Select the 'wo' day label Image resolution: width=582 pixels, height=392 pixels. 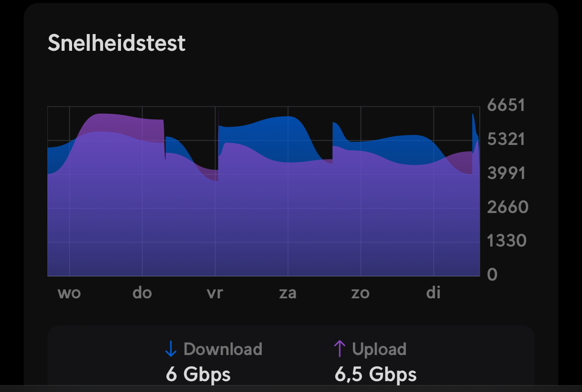coord(69,293)
